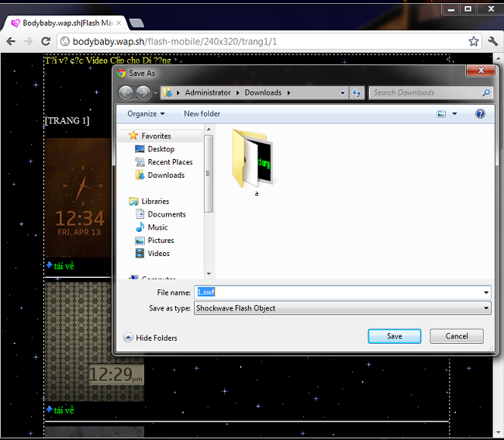This screenshot has width=504, height=440.
Task: Select Recent Places in Favorites
Action: pos(170,161)
